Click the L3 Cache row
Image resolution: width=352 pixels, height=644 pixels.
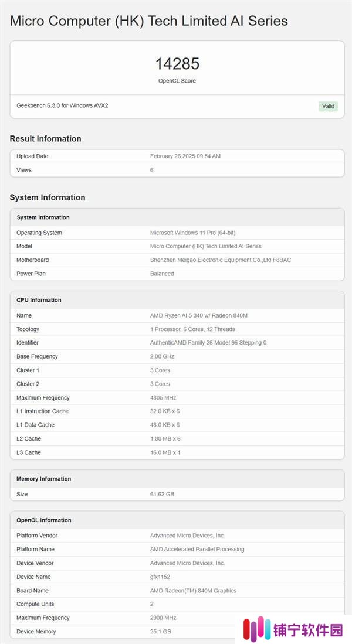point(177,452)
